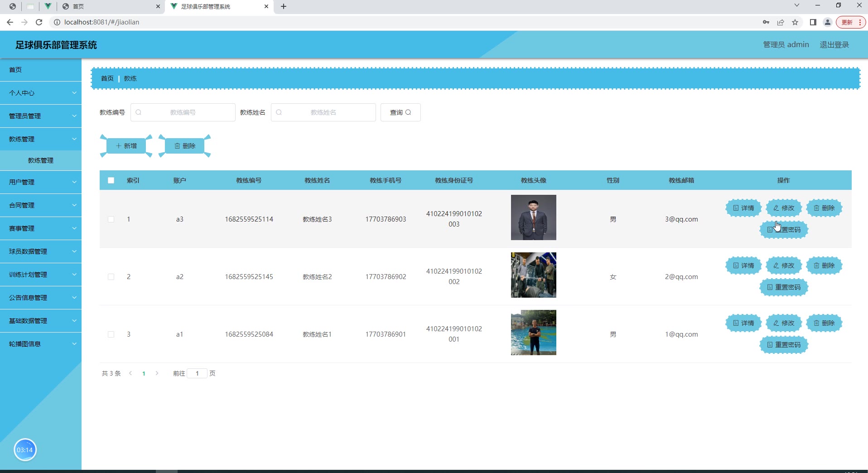The width and height of the screenshot is (868, 473).
Task: Expand 合同管理 sidebar menu
Action: (41, 205)
